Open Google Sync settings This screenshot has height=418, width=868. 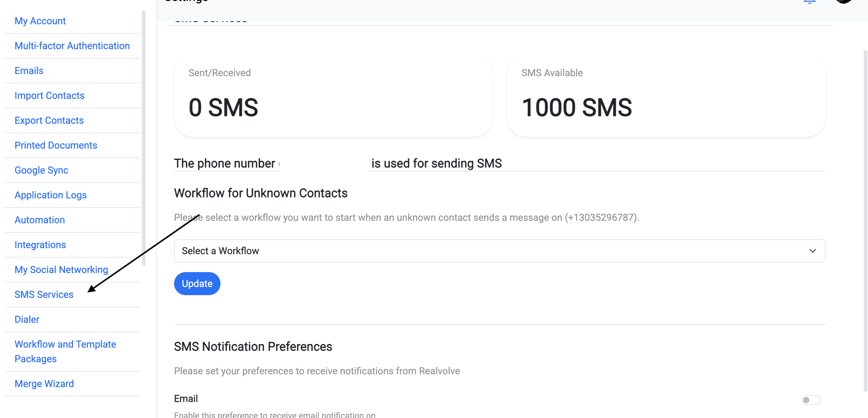[x=42, y=170]
